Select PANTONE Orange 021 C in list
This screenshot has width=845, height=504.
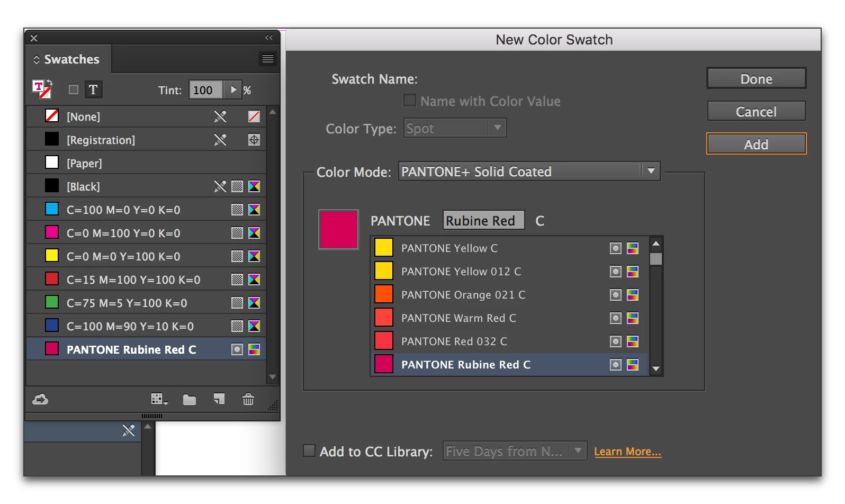[x=509, y=295]
